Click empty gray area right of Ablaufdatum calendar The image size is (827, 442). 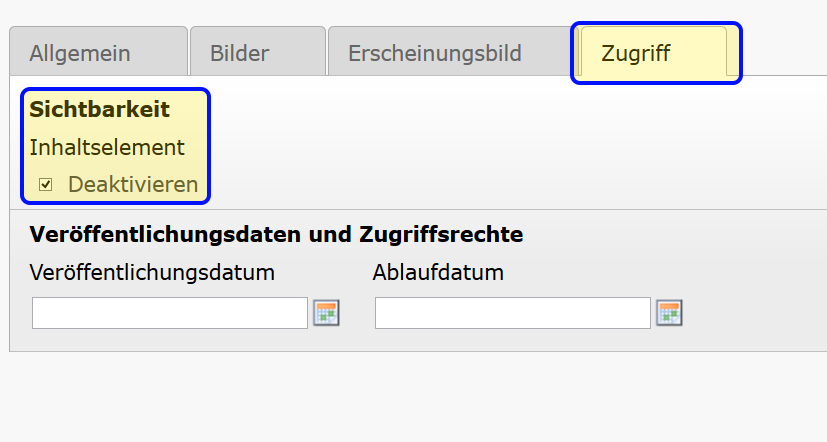[754, 313]
